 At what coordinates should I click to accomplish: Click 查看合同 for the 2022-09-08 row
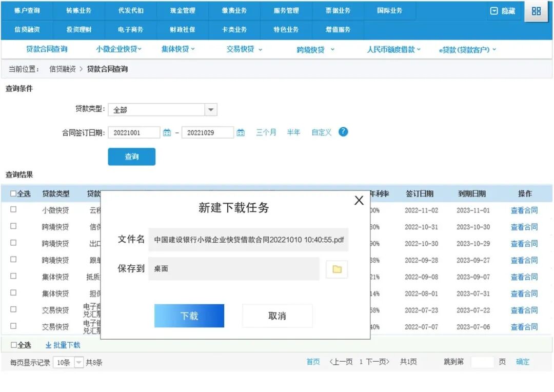pos(524,277)
